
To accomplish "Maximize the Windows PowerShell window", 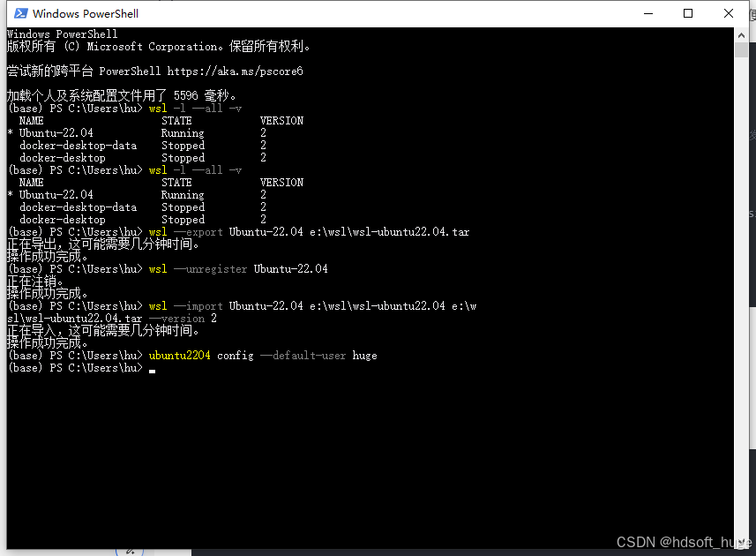I will [x=688, y=13].
